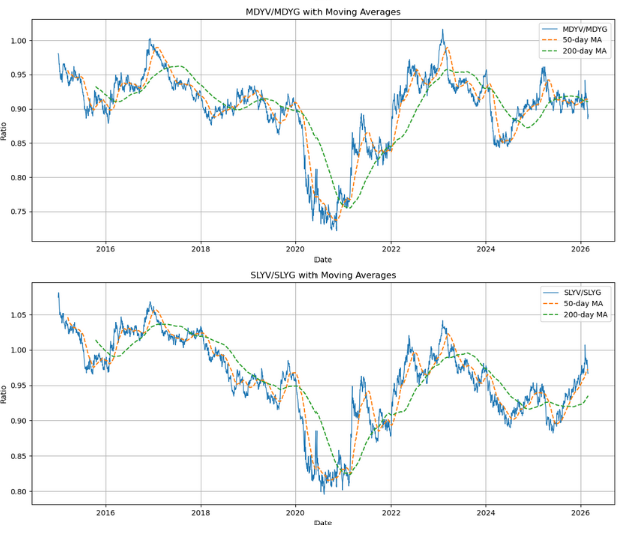Select the 2020 x-axis tick on top chart
The image size is (630, 534).
pyautogui.click(x=295, y=250)
